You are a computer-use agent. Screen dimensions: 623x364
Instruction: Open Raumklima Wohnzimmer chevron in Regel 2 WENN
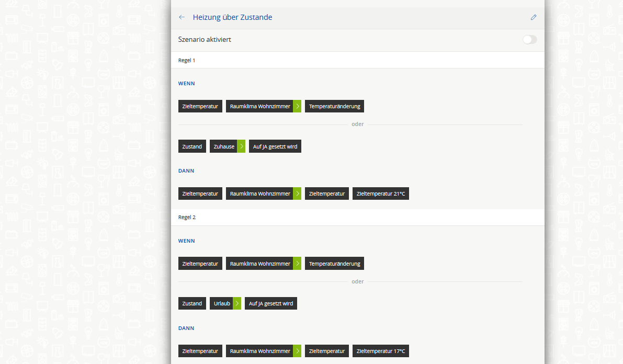coord(297,264)
